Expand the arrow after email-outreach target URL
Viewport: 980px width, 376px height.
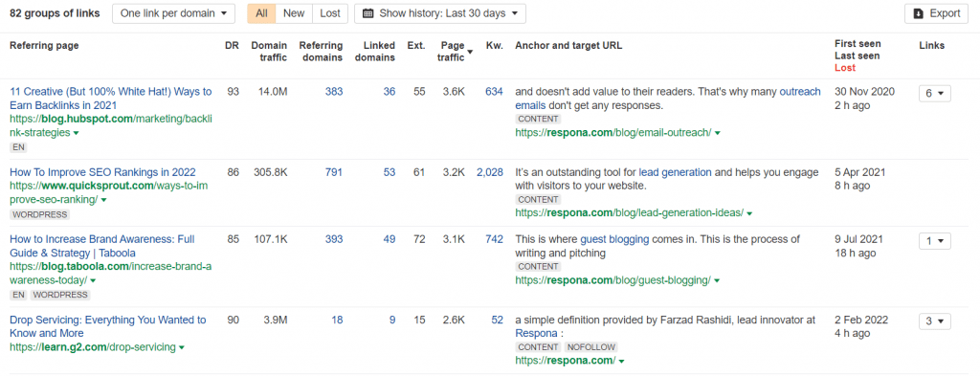(718, 133)
